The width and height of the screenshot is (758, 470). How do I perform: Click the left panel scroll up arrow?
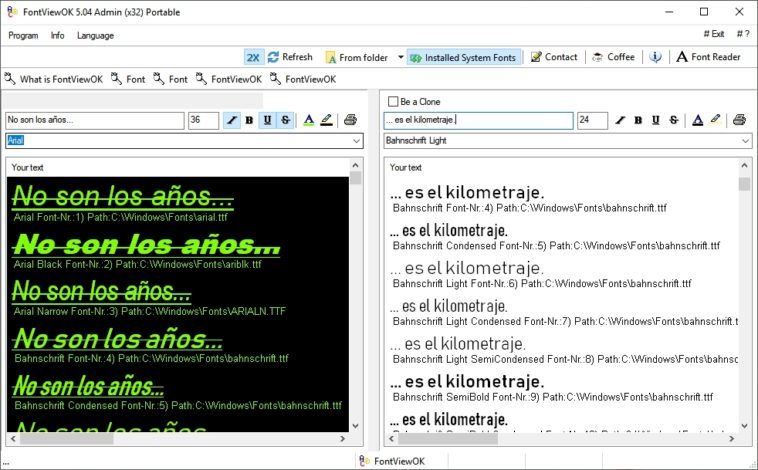click(x=356, y=165)
